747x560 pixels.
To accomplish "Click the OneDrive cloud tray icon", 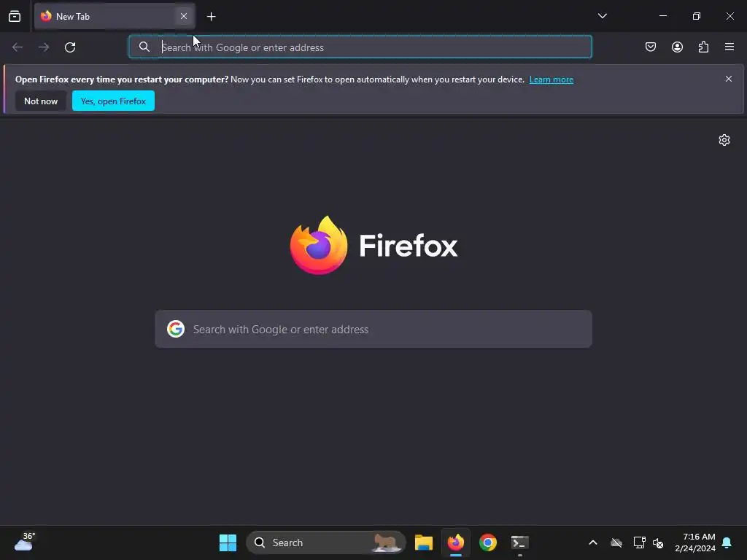I will [616, 542].
